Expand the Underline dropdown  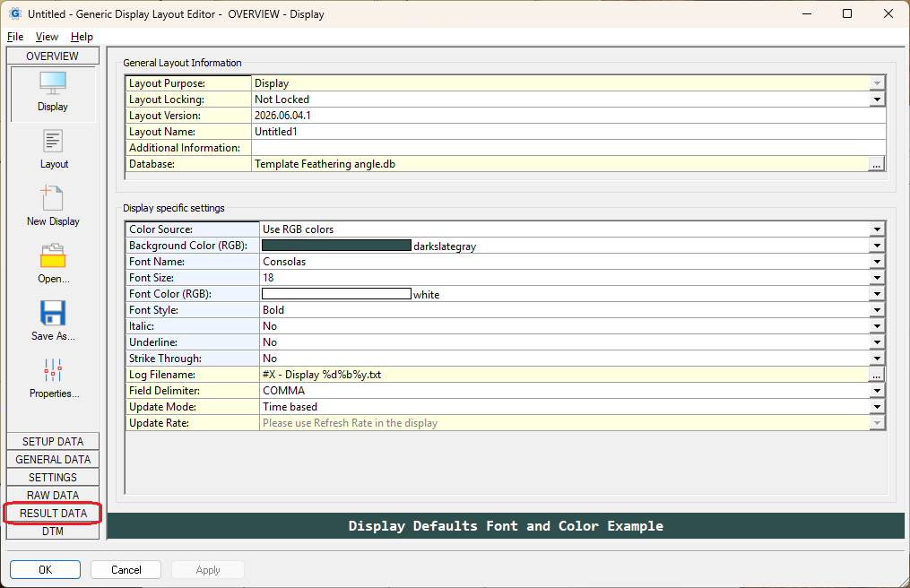(x=877, y=342)
